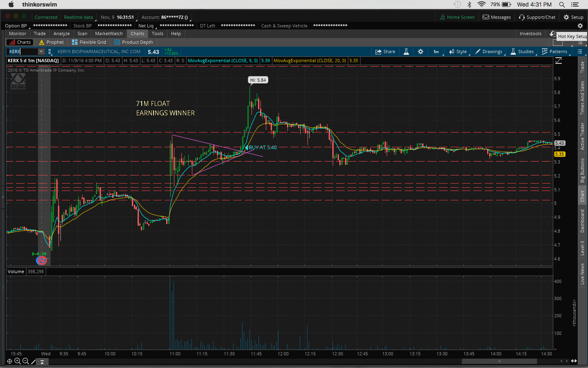Toggle the Level II side panel
The height and width of the screenshot is (368, 588).
[x=582, y=248]
